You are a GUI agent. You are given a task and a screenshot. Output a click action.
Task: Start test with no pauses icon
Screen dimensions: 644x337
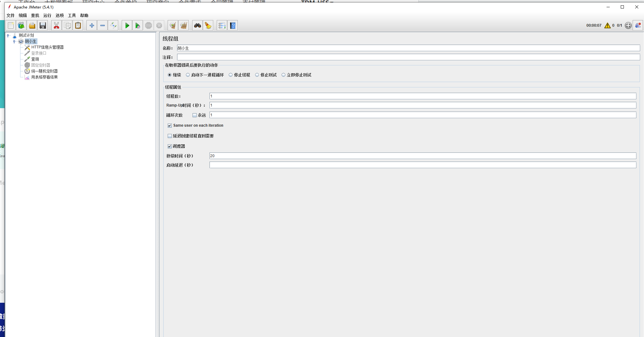tap(138, 25)
